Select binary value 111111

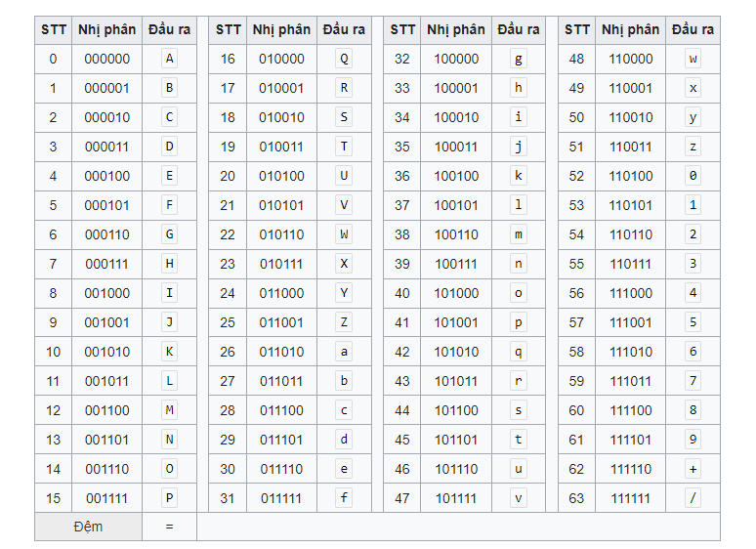[630, 498]
